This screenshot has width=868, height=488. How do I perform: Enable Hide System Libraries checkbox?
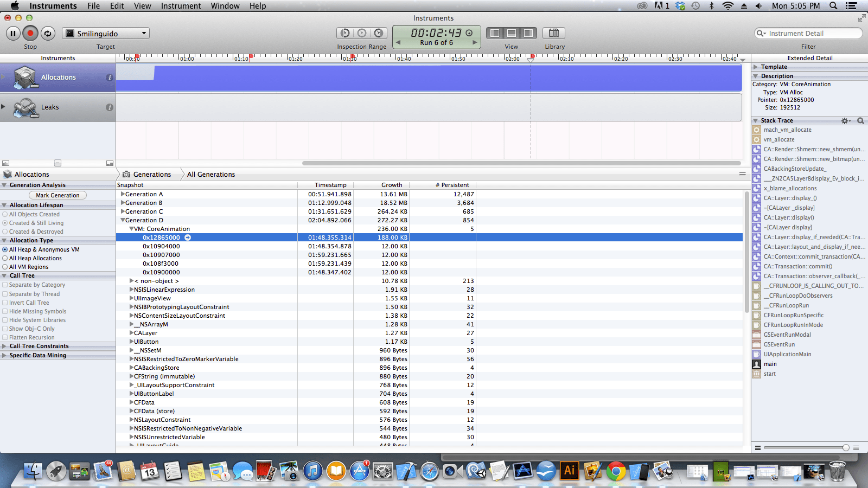pos(5,320)
